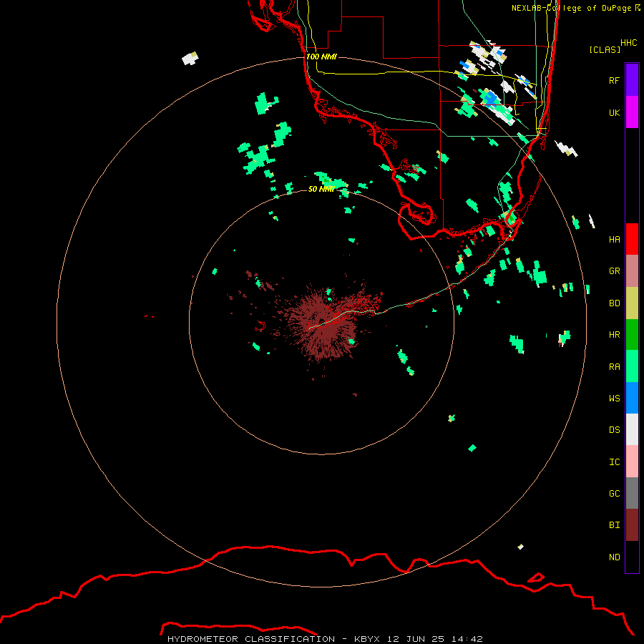Click the HA legend label
The width and height of the screenshot is (644, 644).
[x=614, y=239]
